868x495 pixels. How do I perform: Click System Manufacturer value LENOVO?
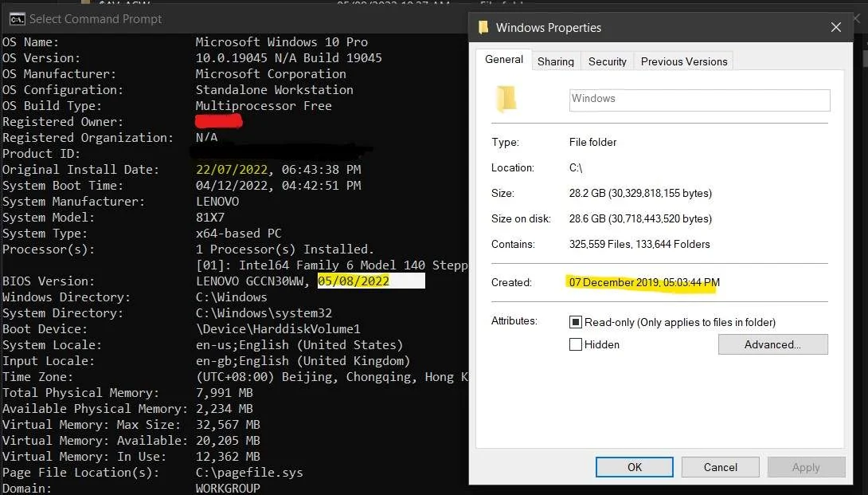(217, 202)
